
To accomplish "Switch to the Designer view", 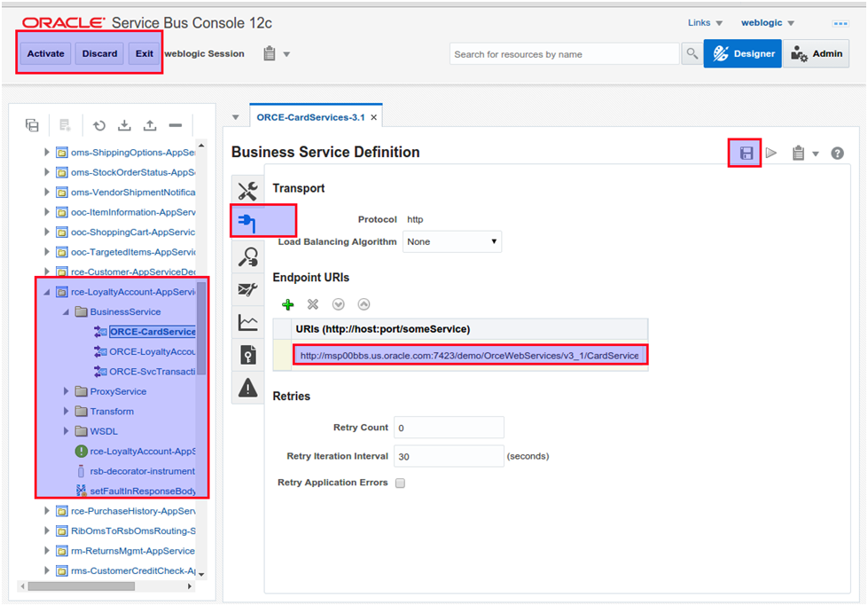I will (742, 54).
